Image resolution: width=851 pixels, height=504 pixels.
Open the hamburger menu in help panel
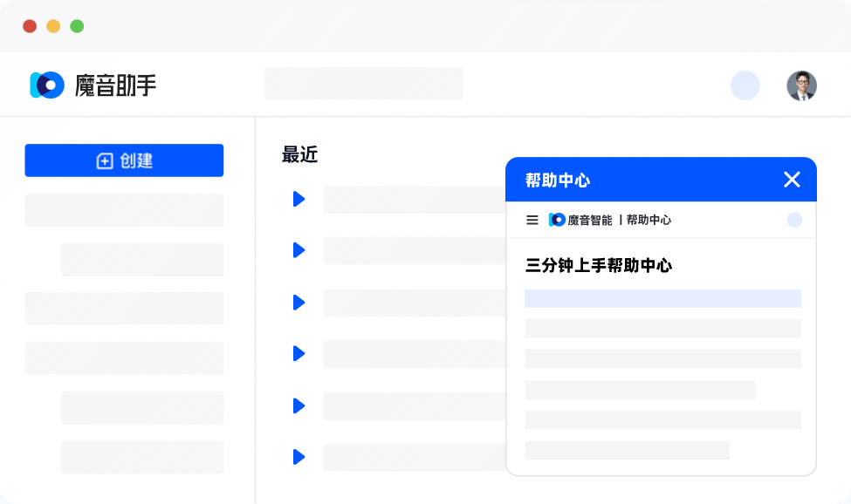tap(532, 221)
